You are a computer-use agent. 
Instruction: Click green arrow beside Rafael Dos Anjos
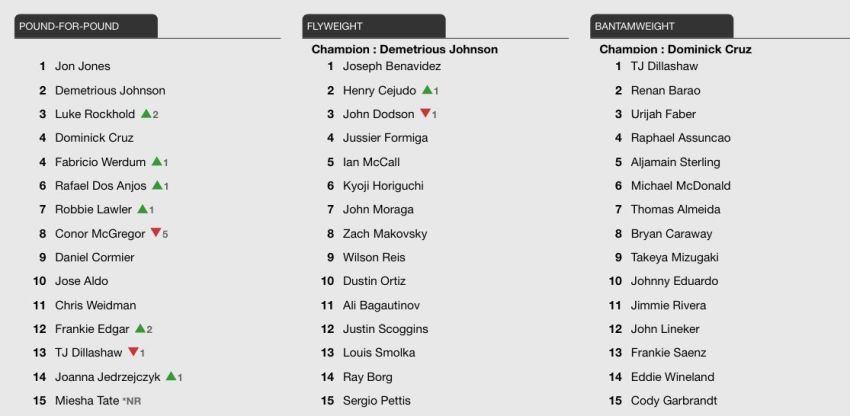click(157, 185)
